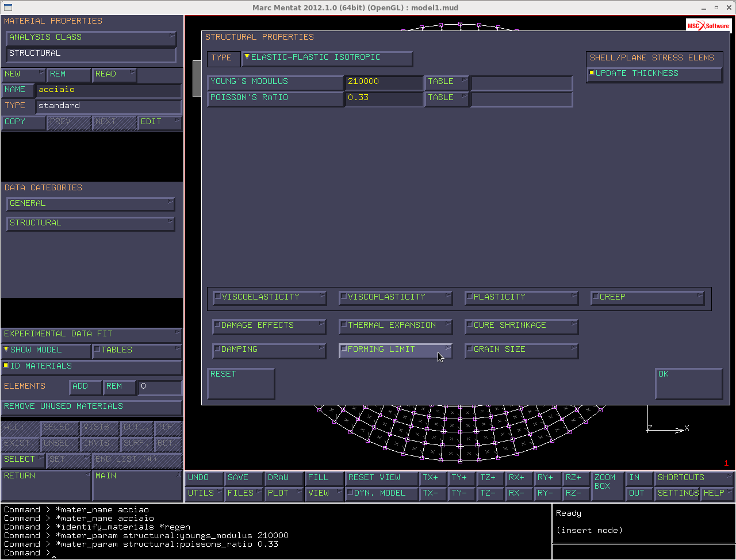Select SHOW MODEL radio option

click(x=46, y=351)
